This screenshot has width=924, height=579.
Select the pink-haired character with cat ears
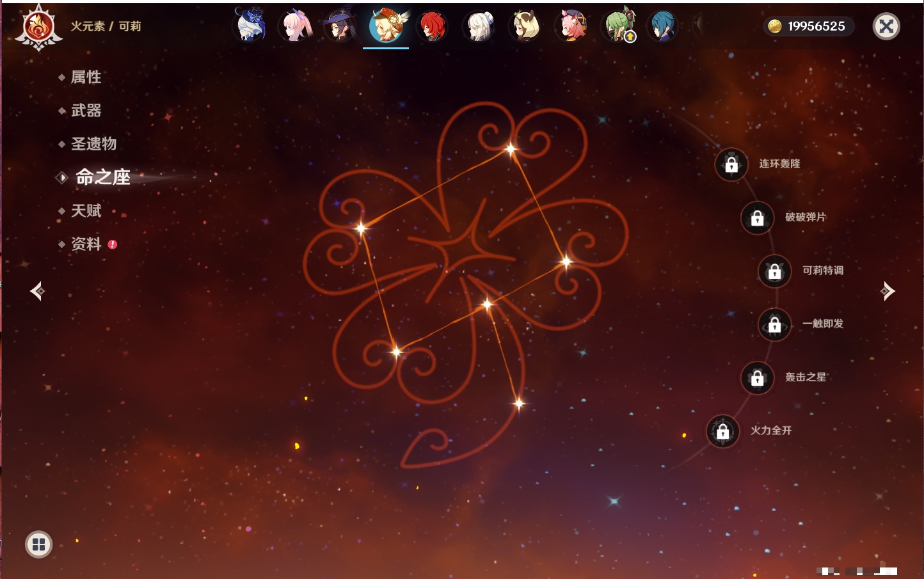point(571,26)
